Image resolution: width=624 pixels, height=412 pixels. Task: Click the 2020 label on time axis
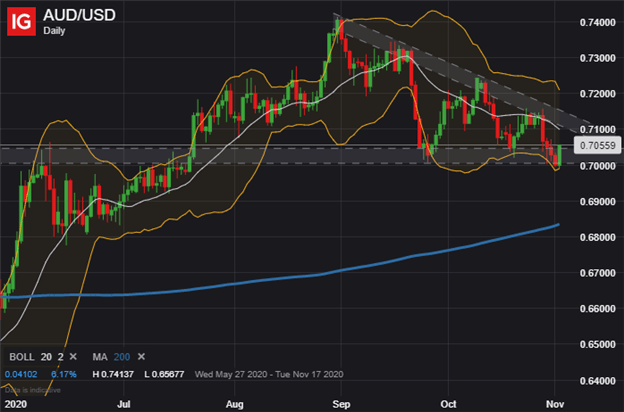pos(16,404)
